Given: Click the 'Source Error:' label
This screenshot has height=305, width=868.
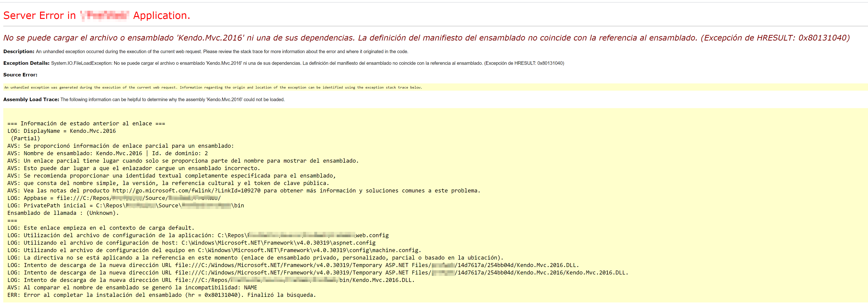Looking at the screenshot, I should click(x=20, y=75).
